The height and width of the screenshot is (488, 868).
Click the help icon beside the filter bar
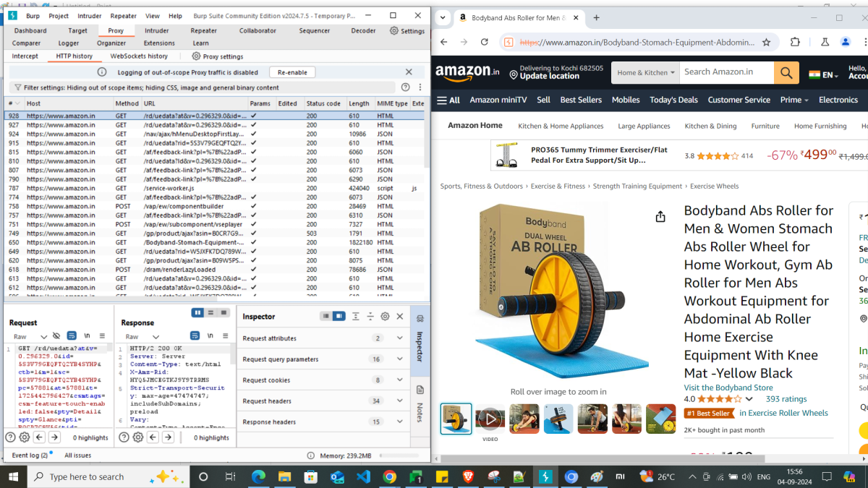tap(406, 87)
